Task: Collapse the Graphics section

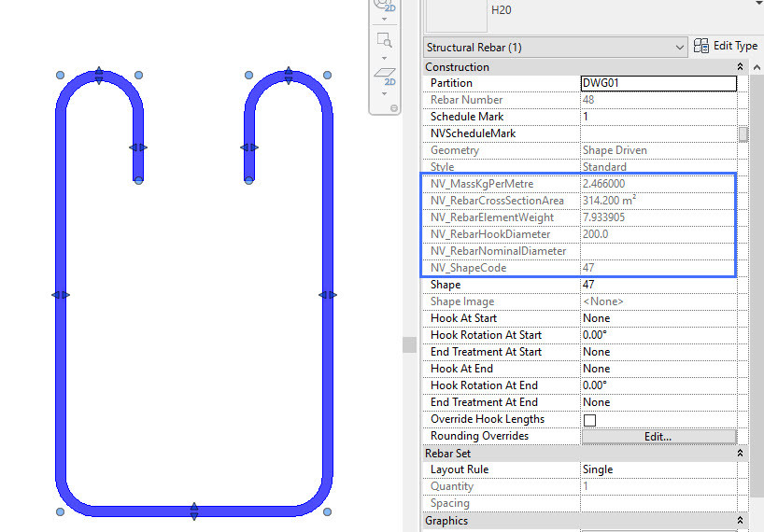Action: click(x=740, y=520)
